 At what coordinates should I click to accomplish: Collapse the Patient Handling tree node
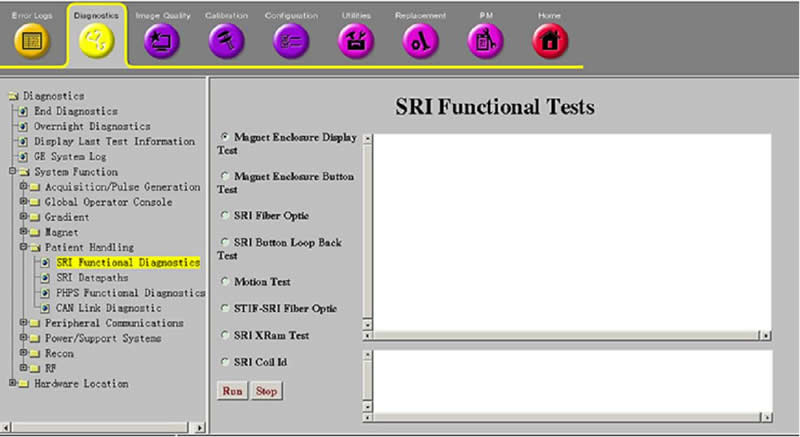pos(24,247)
